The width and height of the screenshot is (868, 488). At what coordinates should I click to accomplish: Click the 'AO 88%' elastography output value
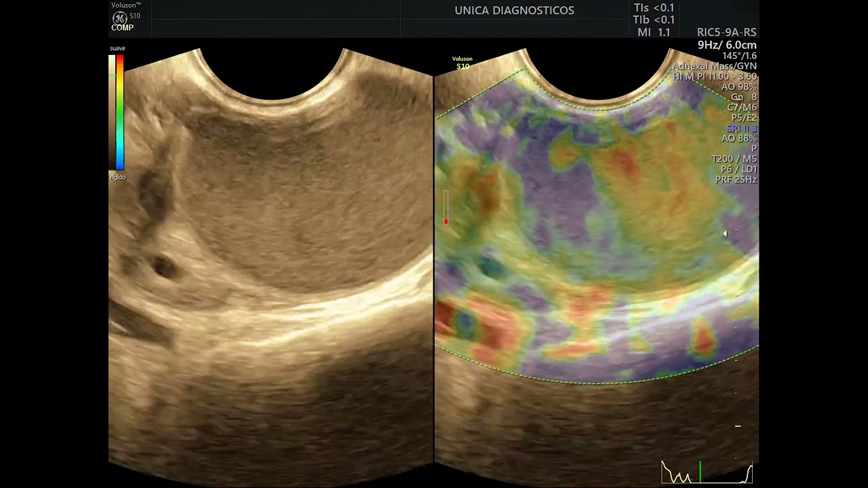pos(738,138)
